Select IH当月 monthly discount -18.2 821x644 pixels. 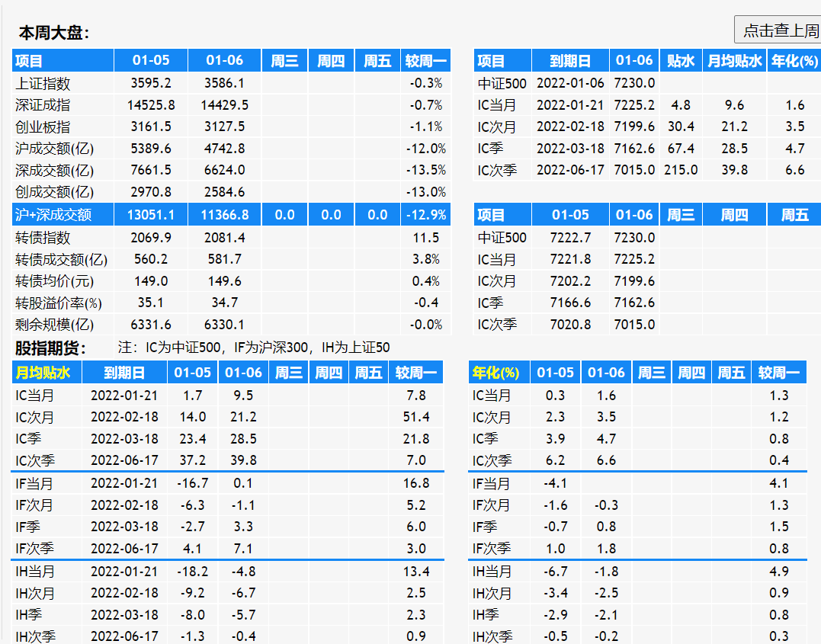click(x=192, y=572)
